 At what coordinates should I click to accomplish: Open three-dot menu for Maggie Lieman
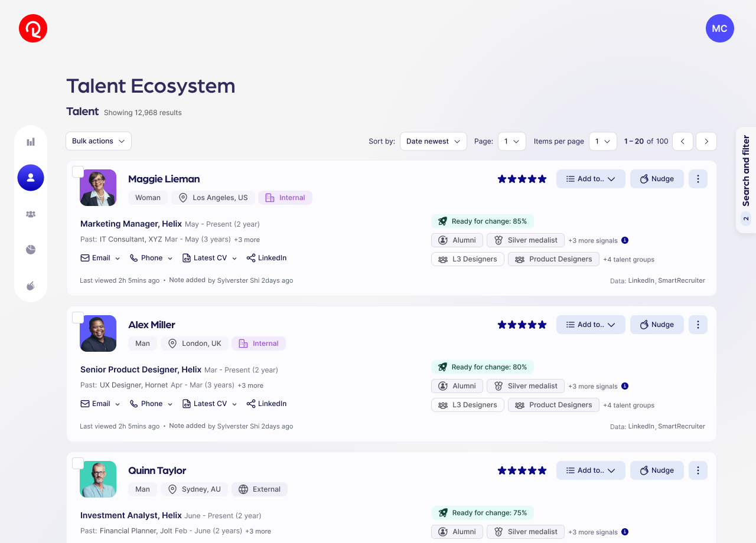(698, 179)
